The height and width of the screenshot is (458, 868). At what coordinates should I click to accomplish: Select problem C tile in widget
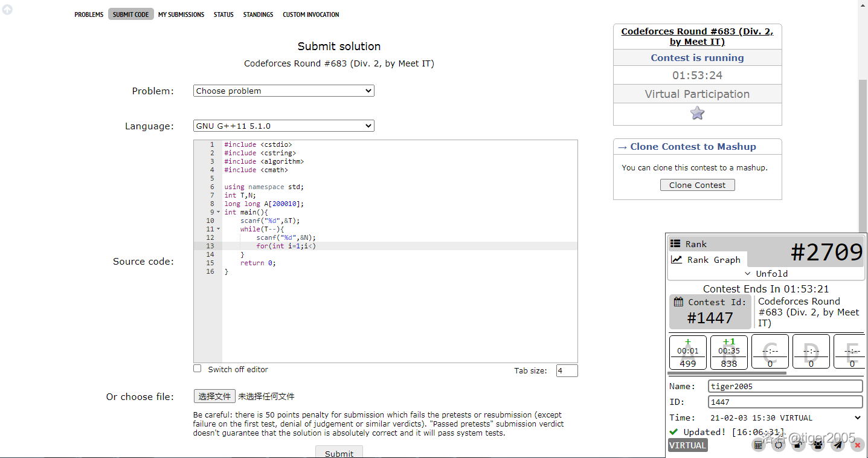tap(770, 352)
